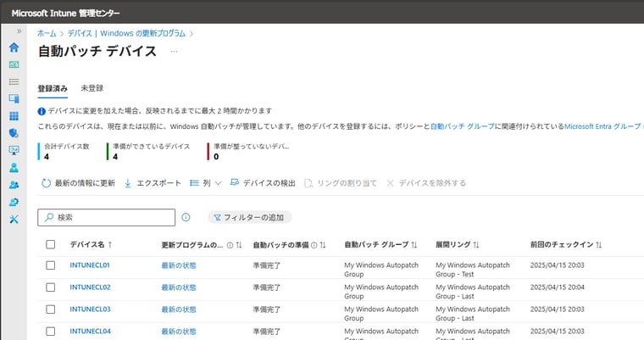Open 最新の状態 link for INTUNECL02
The image size is (644, 340).
(179, 287)
